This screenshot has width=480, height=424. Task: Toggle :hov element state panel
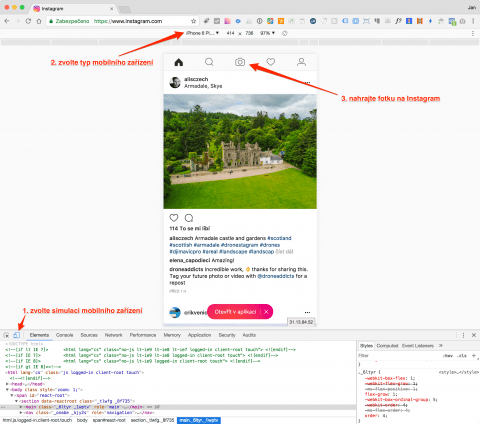[x=448, y=355]
